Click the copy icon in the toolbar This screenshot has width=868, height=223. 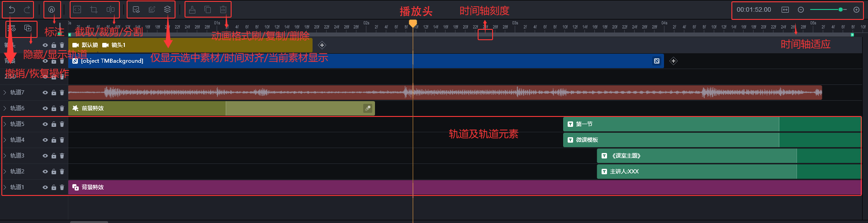208,9
